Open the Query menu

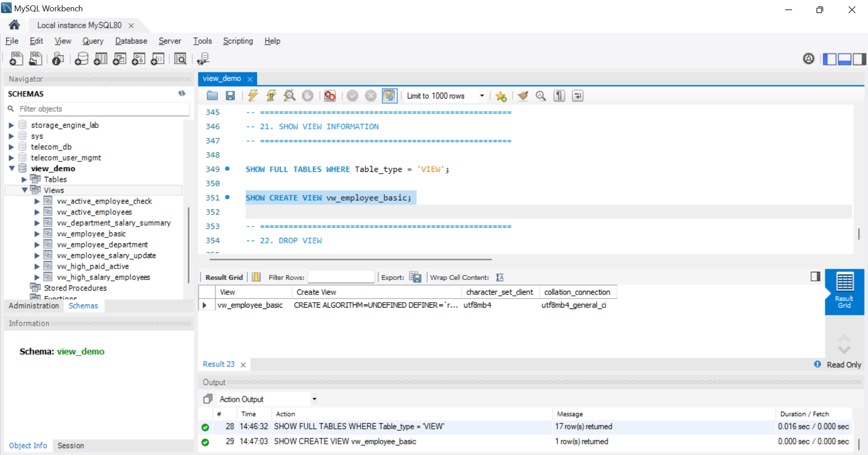(93, 41)
